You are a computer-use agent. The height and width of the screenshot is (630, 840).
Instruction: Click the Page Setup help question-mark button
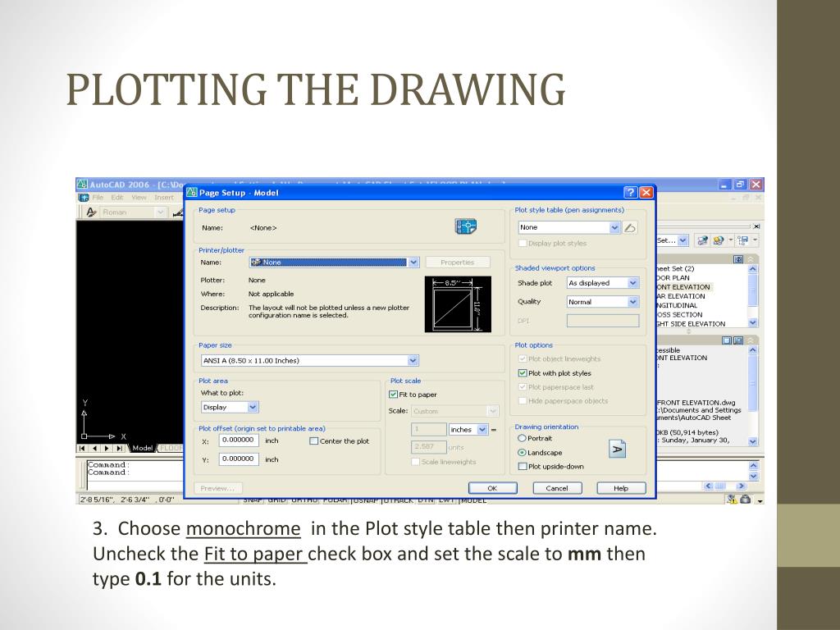coord(631,192)
